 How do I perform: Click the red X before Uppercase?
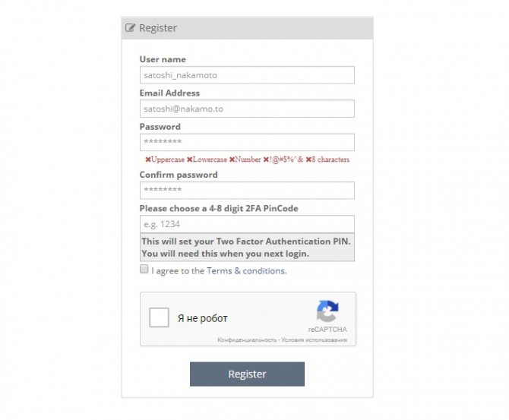point(147,159)
